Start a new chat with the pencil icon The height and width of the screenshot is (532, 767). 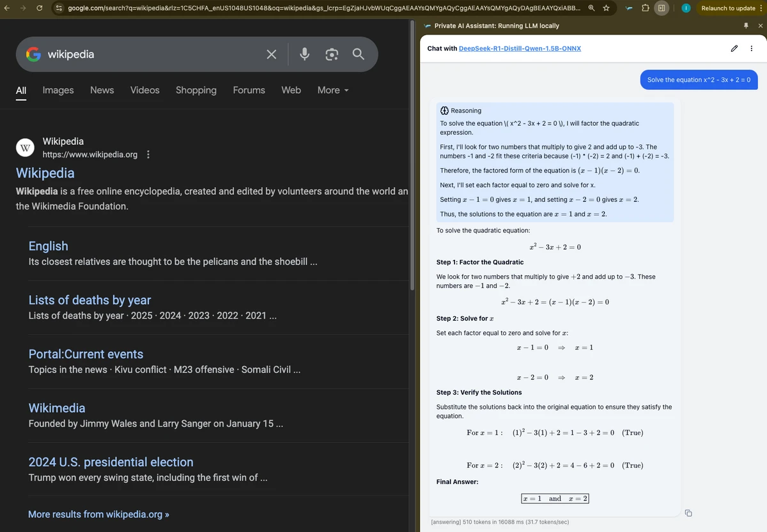(734, 49)
